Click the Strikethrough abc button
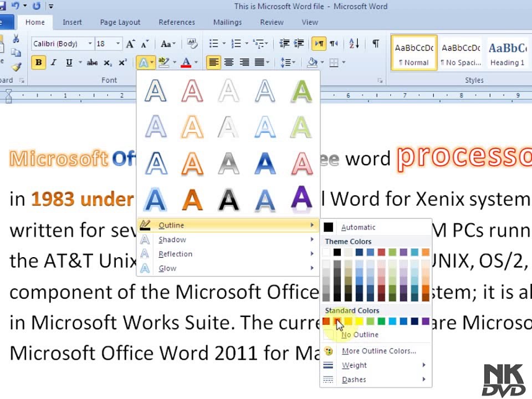Screen dimensions: 532x399 pyautogui.click(x=92, y=63)
